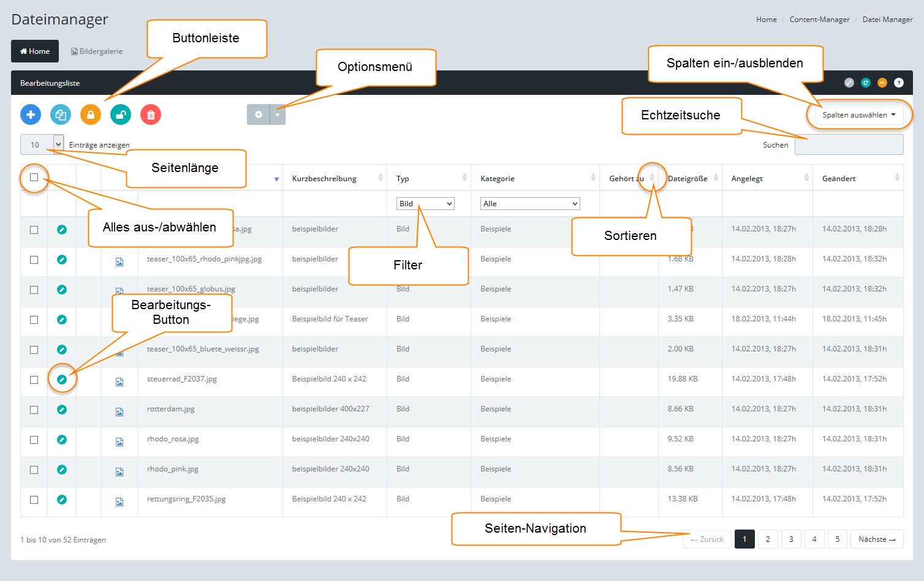Click the blue plus add-file button
This screenshot has height=581, width=924.
[31, 114]
